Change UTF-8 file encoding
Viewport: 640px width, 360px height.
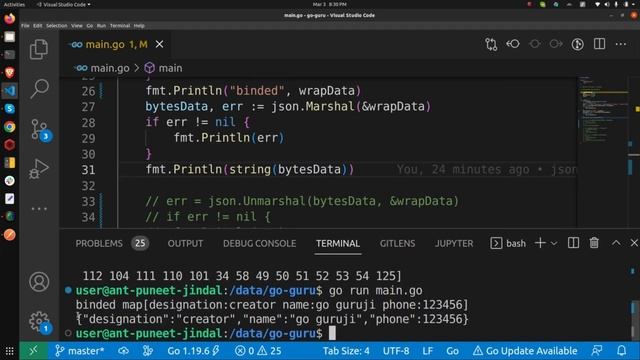[396, 351]
